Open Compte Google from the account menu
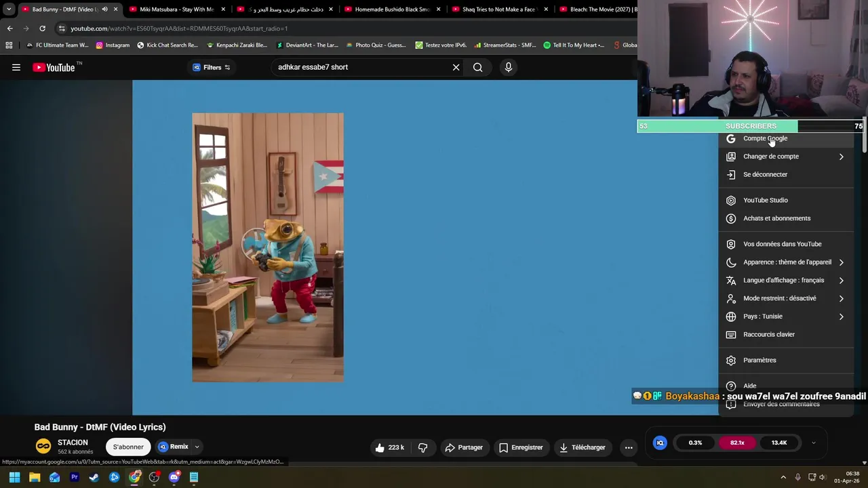The width and height of the screenshot is (868, 488). [786, 138]
